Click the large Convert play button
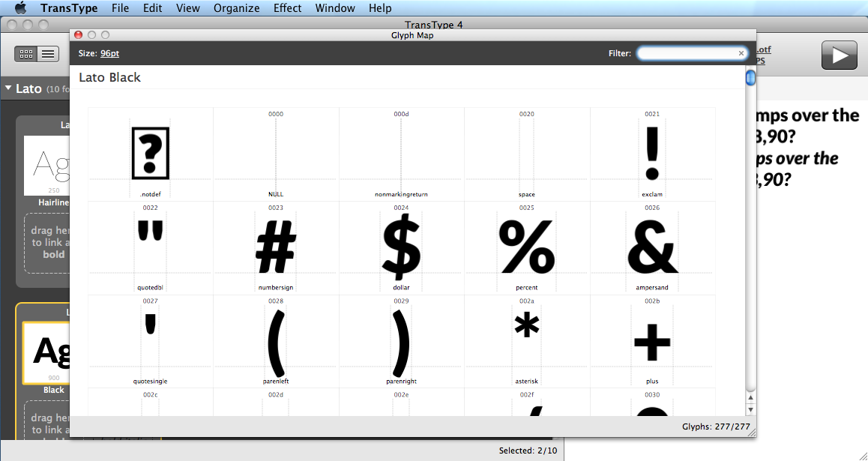The image size is (868, 461). coord(840,55)
